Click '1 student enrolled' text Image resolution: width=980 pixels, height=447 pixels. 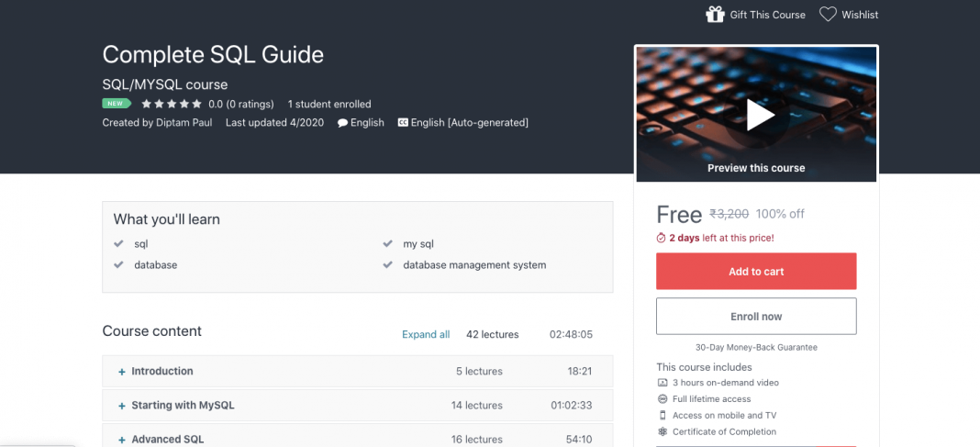coord(329,104)
